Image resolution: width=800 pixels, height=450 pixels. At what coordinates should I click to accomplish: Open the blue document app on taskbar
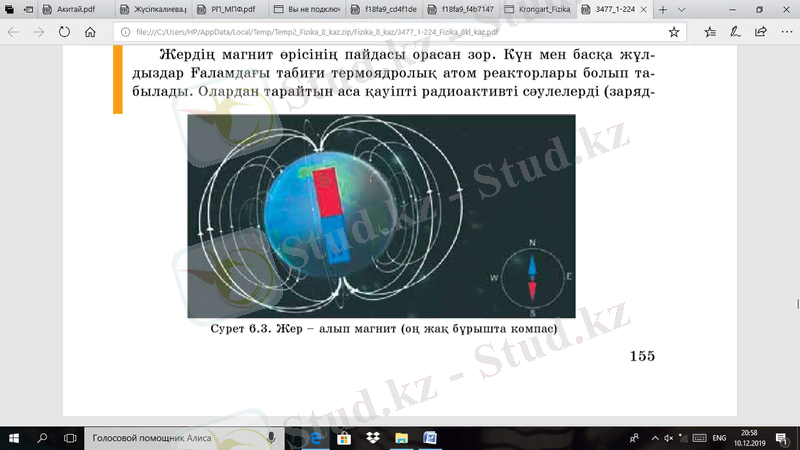[430, 438]
